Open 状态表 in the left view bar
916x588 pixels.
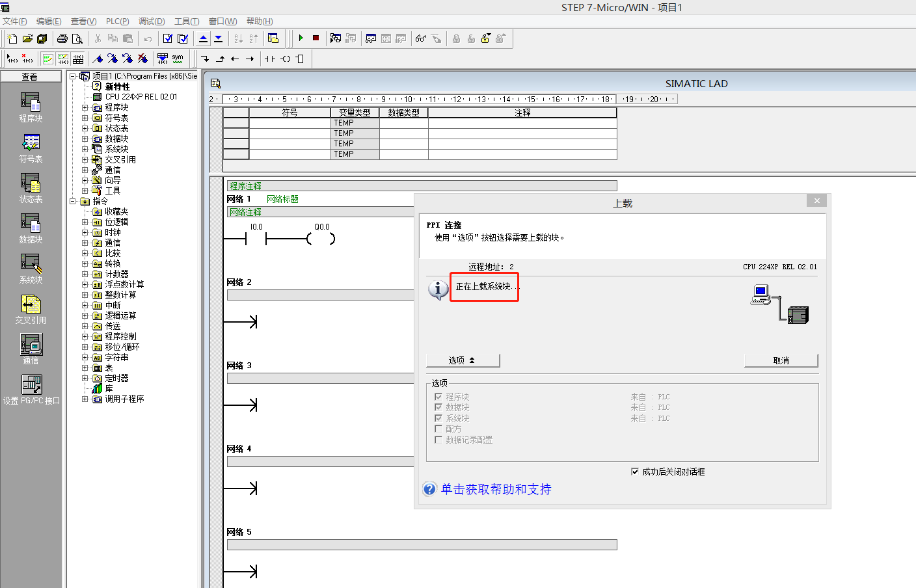coord(31,188)
